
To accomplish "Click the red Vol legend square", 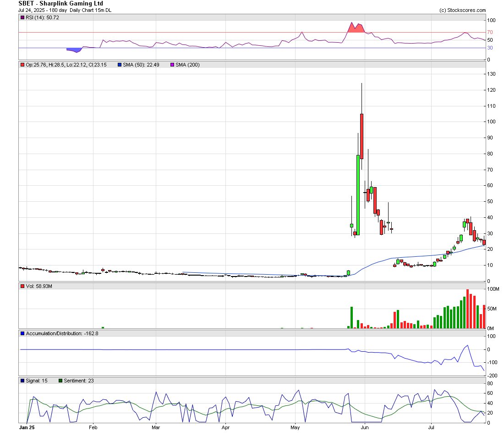I will (22, 286).
